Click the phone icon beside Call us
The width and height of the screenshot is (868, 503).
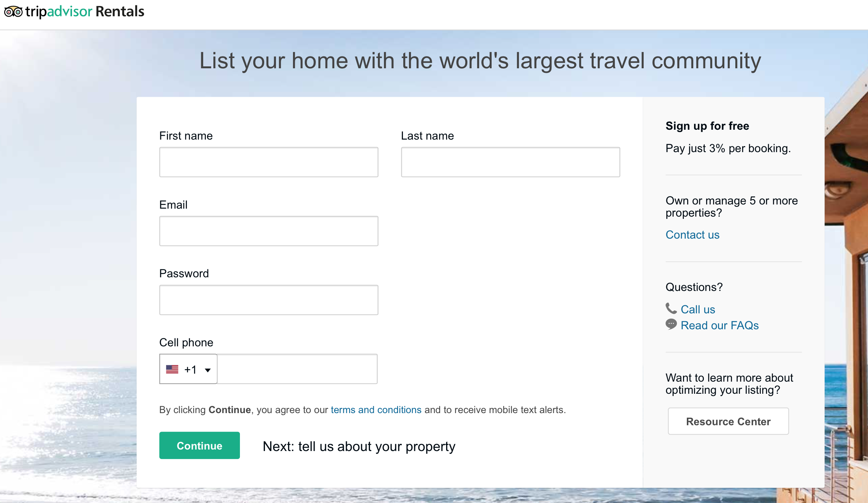[672, 309]
